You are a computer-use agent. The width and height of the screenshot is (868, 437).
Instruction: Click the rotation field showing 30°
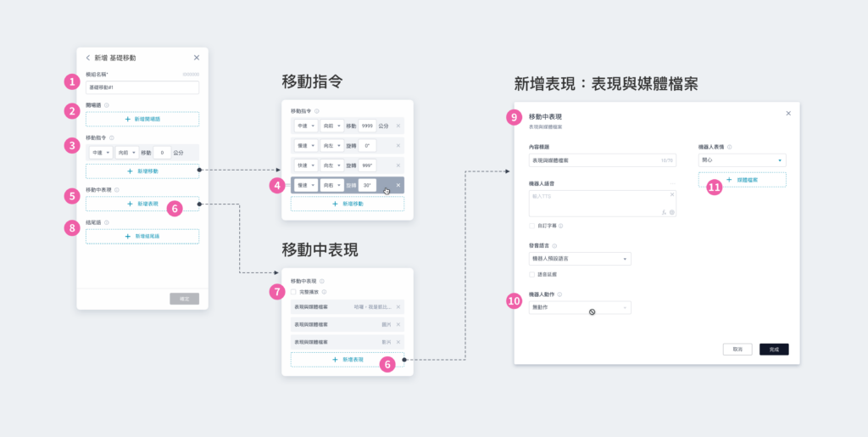[367, 185]
